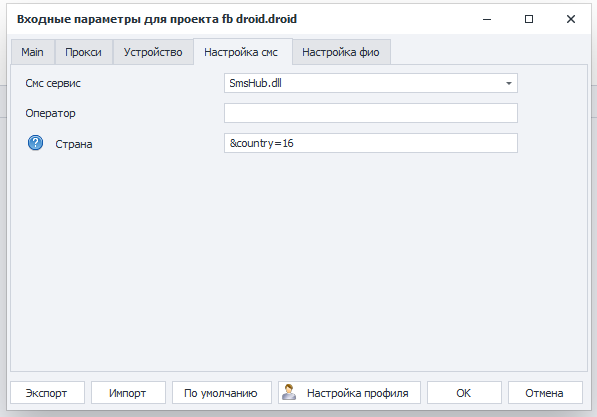Click the Страна field containing &country=16

click(371, 143)
